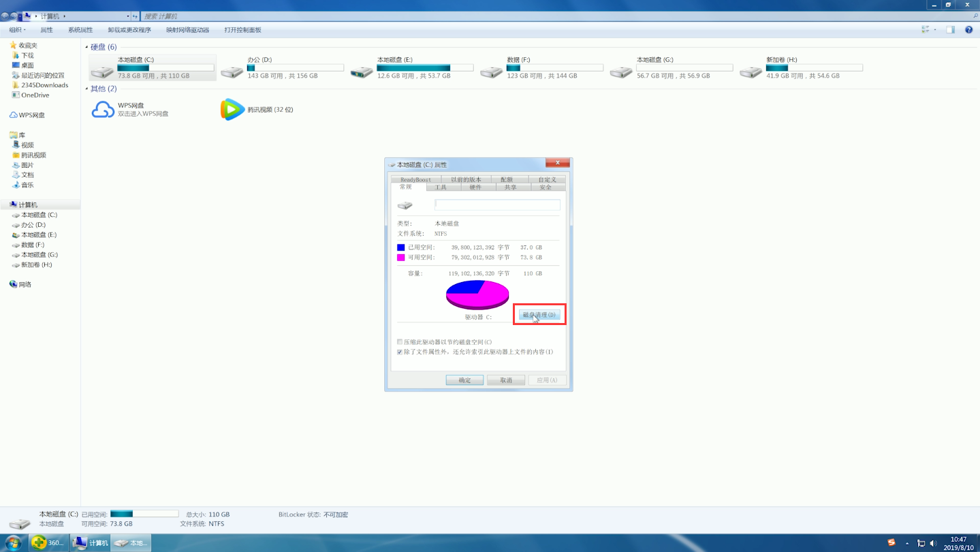This screenshot has height=552, width=980.
Task: Click the magenta 可用空间 color swatch
Action: click(x=401, y=258)
